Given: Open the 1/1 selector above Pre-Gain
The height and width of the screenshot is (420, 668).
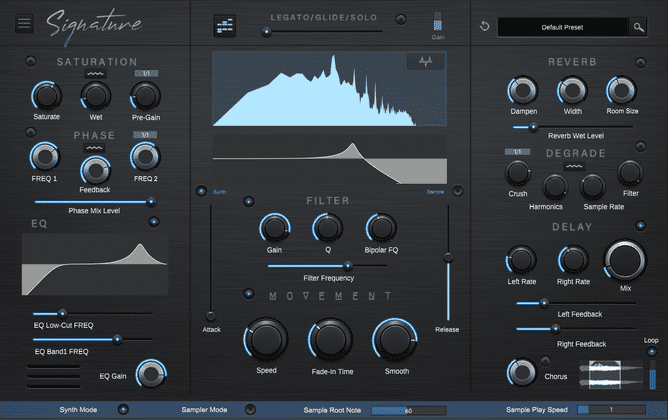Looking at the screenshot, I should click(145, 75).
